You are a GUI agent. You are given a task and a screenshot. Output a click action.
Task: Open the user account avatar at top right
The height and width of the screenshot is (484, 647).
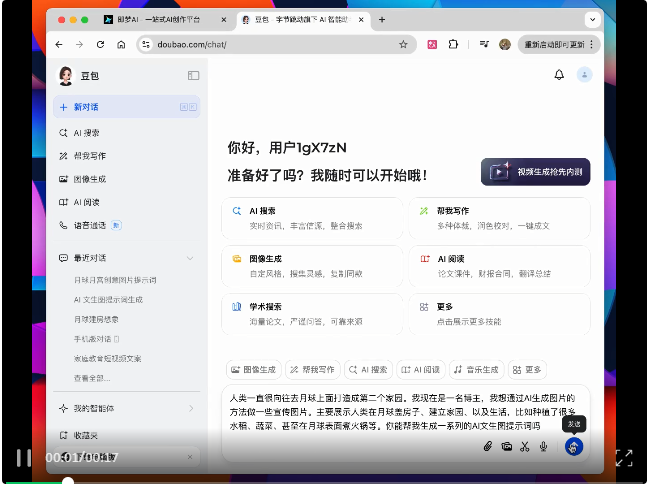coord(584,75)
